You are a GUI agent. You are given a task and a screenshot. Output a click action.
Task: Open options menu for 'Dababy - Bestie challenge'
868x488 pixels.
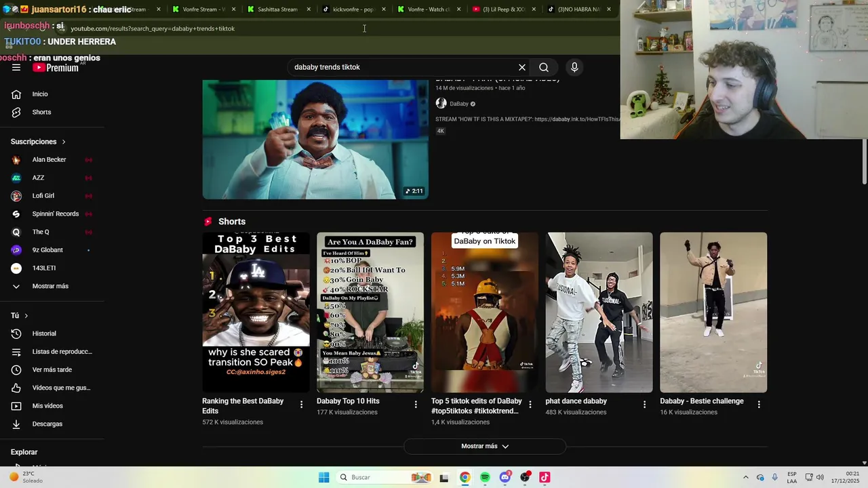pos(759,405)
